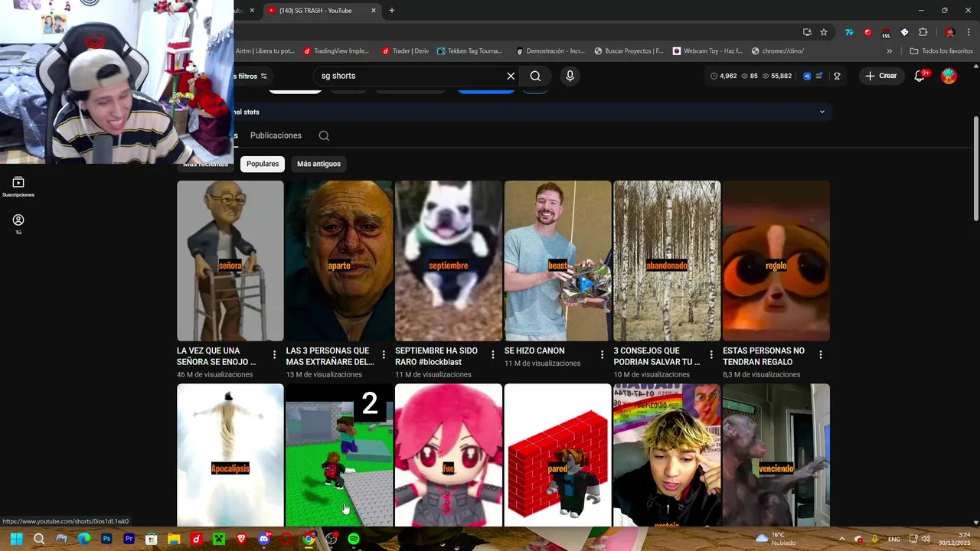
Task: Click the YouTube search magnifier button
Action: point(535,76)
